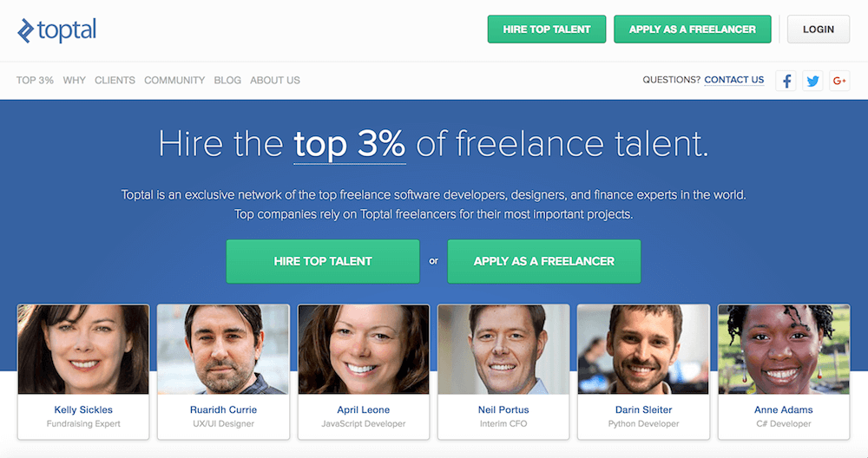Image resolution: width=868 pixels, height=458 pixels.
Task: View April Leone's profile photo
Action: 364,350
